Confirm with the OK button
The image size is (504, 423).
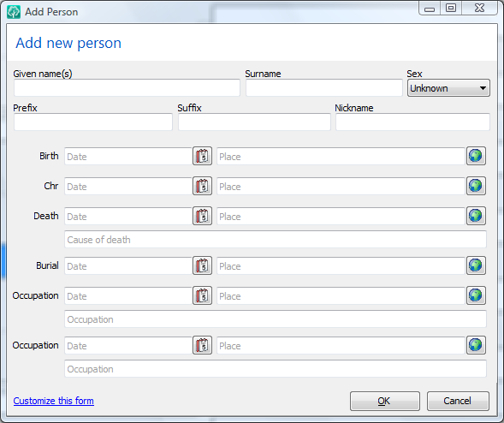click(385, 401)
